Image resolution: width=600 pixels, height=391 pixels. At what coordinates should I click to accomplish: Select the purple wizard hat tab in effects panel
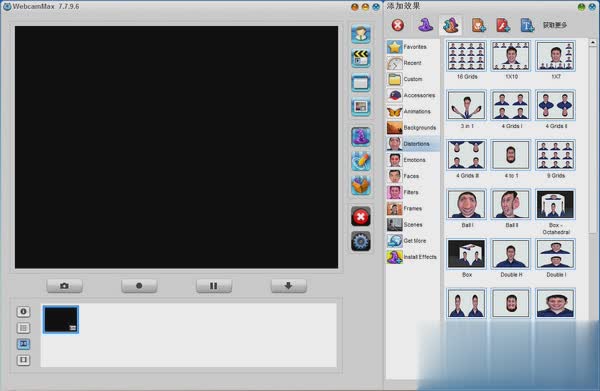click(x=425, y=25)
